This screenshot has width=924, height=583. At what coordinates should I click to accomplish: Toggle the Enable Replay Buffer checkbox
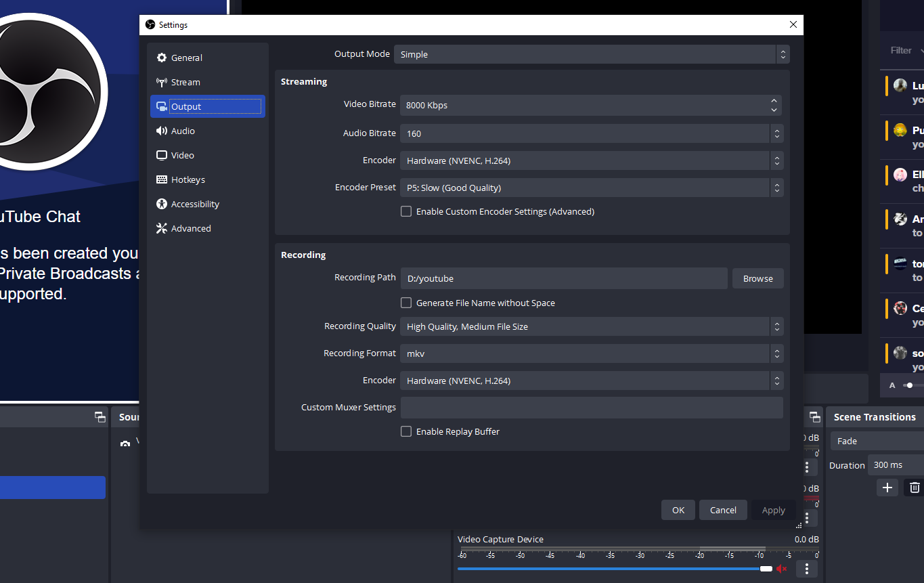[x=406, y=431]
